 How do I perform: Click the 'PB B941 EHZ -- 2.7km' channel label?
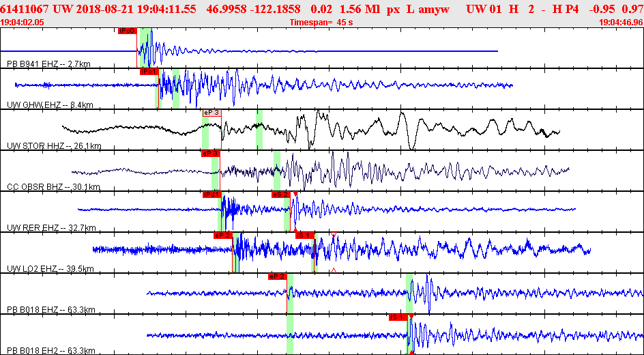tap(49, 64)
